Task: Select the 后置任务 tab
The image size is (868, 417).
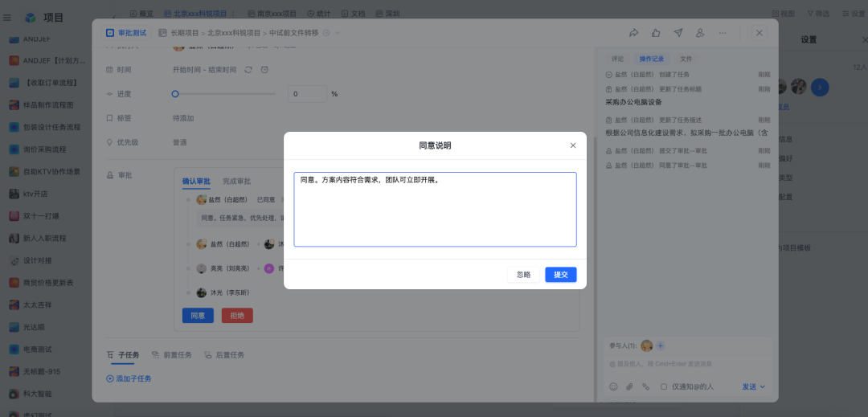Action: pos(224,354)
